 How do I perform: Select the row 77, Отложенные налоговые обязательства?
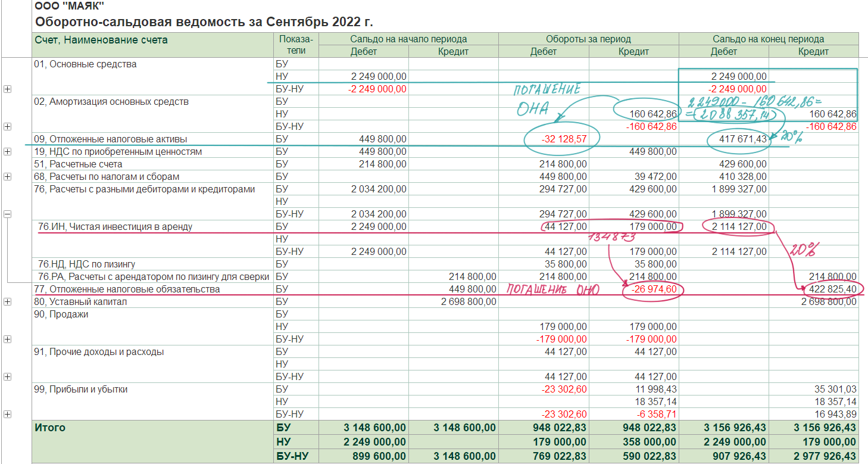(x=128, y=289)
